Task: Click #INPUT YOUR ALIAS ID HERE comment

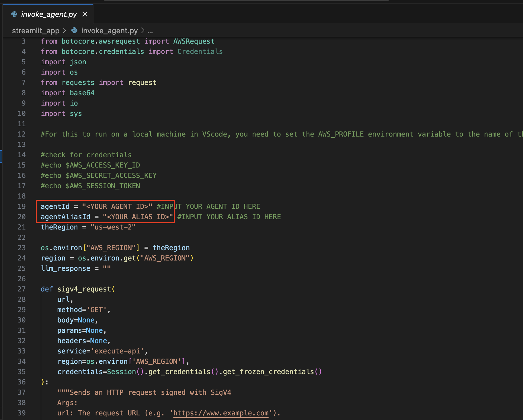Action: 229,217
